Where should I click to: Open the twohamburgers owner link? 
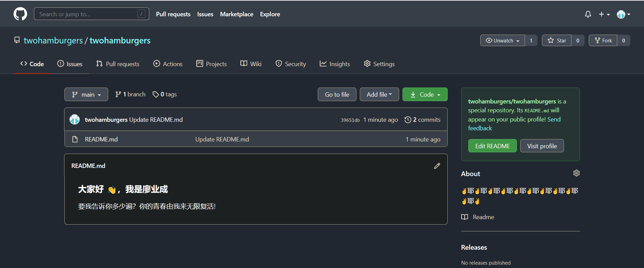(x=53, y=41)
